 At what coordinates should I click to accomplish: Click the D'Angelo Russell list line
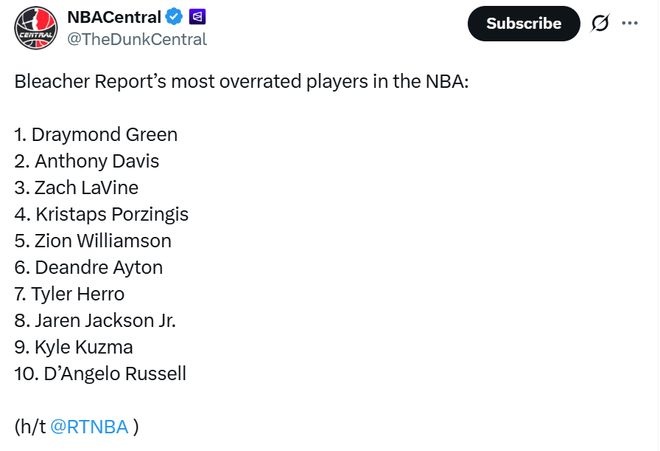click(100, 374)
